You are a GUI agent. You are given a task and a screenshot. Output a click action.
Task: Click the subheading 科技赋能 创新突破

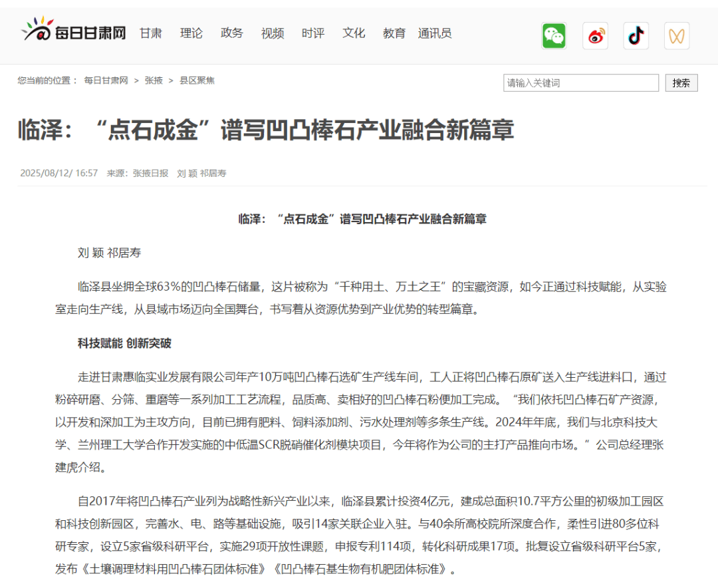pos(124,343)
